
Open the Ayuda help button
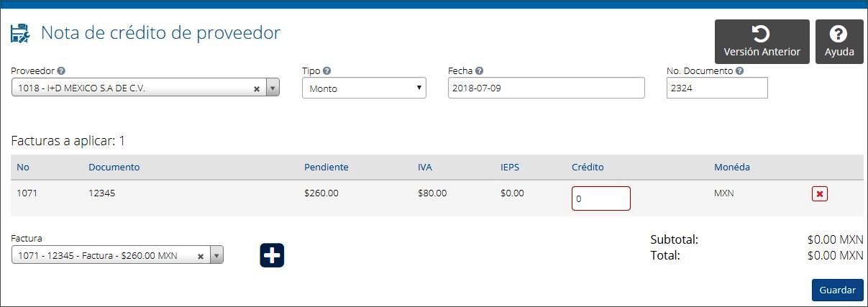pos(839,42)
